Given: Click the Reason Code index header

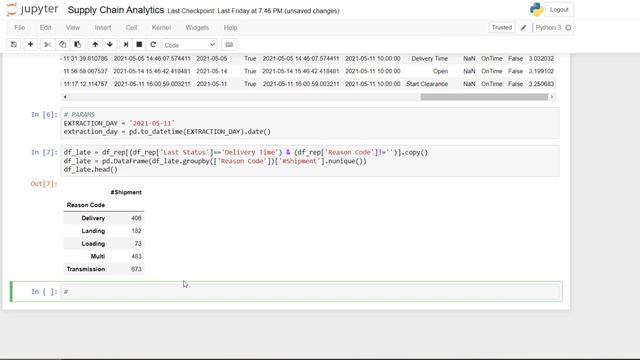Looking at the screenshot, I should 86,205.
